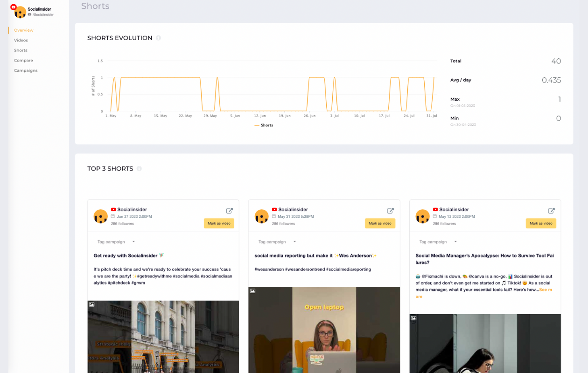Click the calendar icon next to May 12 2023
588x373 pixels.
[x=435, y=216]
